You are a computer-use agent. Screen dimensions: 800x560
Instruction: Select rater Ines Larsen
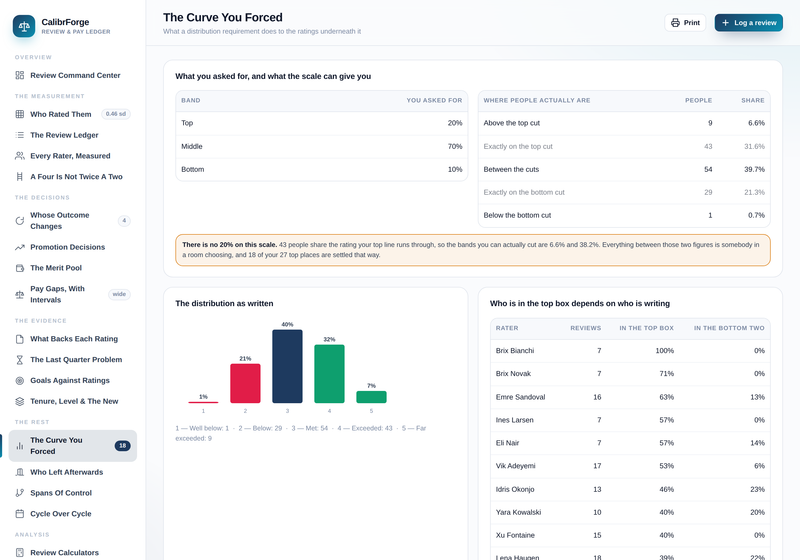[630, 420]
